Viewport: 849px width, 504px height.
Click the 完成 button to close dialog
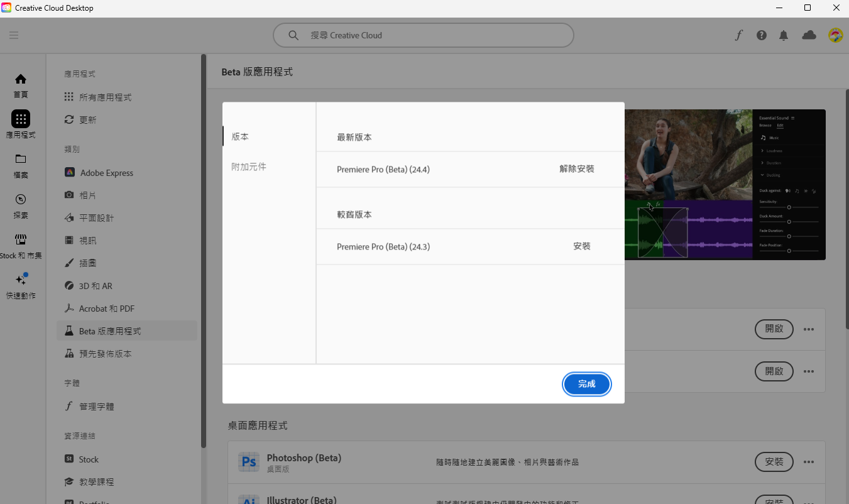click(586, 384)
